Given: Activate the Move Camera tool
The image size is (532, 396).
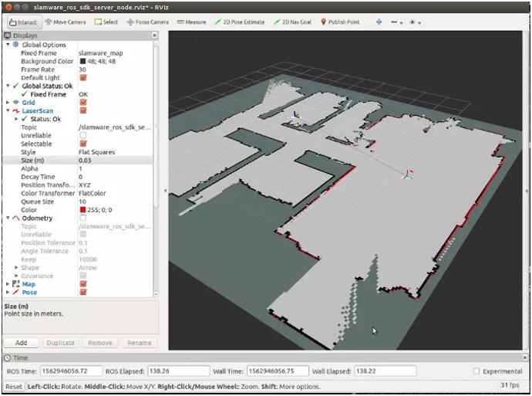Looking at the screenshot, I should click(x=66, y=22).
